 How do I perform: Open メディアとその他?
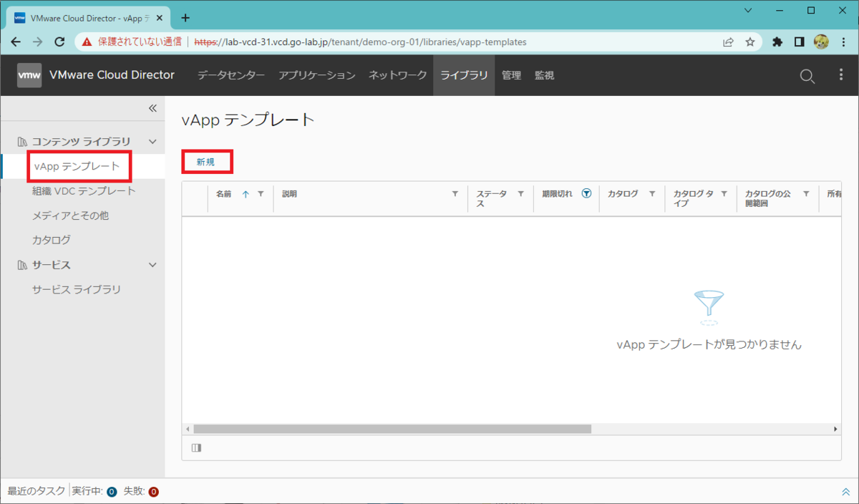(x=70, y=215)
